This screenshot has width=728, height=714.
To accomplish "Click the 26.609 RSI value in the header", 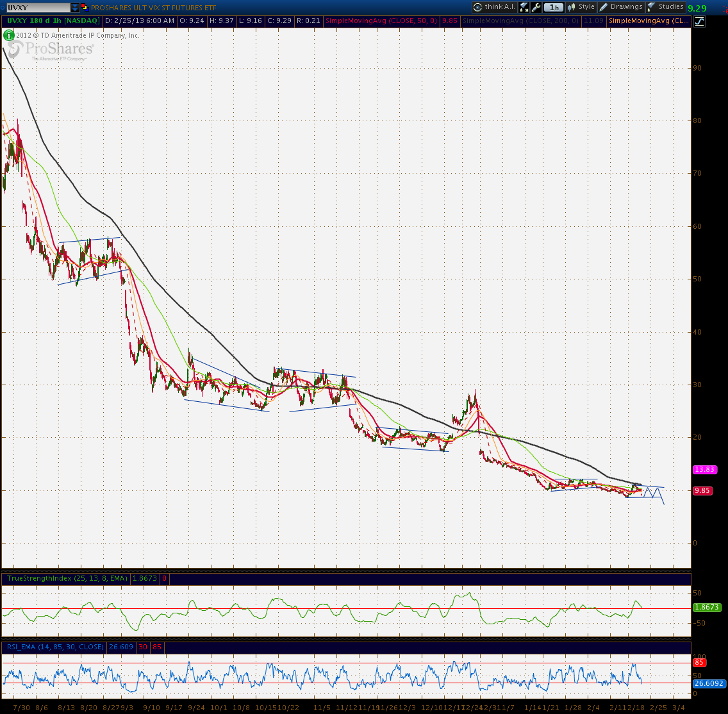I will 120,647.
